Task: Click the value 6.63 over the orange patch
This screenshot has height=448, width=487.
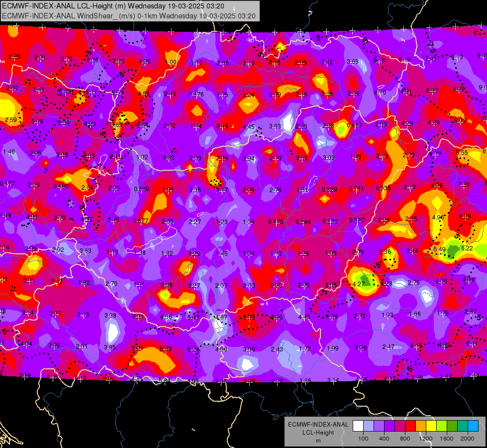Action: pos(166,349)
